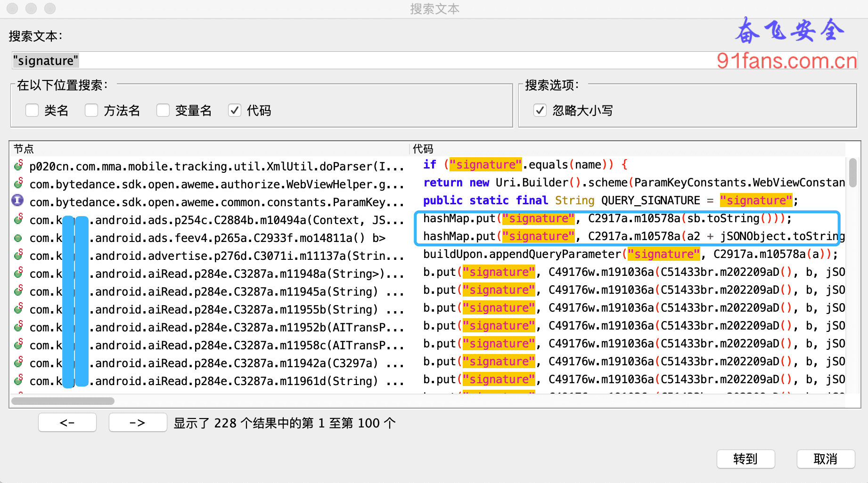Click the horizontal scrollbar of the results table
This screenshot has height=483, width=868.
point(63,401)
